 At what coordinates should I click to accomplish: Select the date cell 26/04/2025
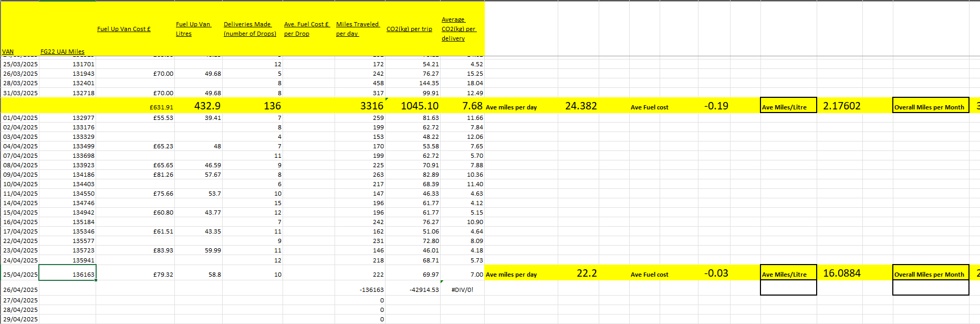coord(20,290)
